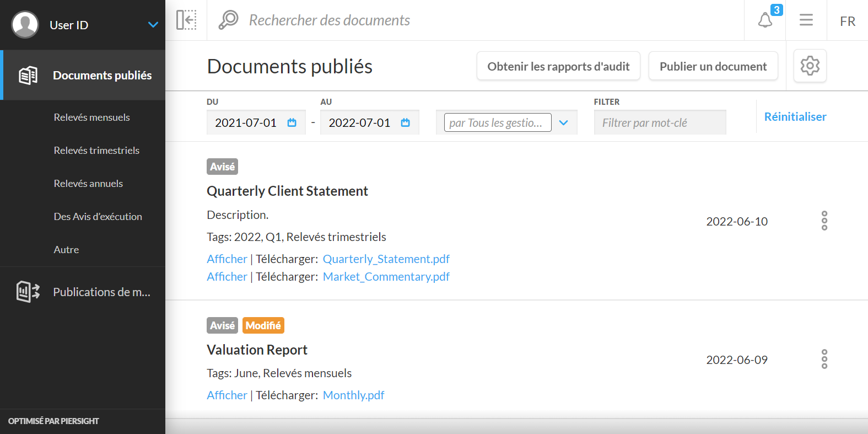Expand the User ID dropdown chevron
The height and width of the screenshot is (434, 868).
pyautogui.click(x=153, y=25)
